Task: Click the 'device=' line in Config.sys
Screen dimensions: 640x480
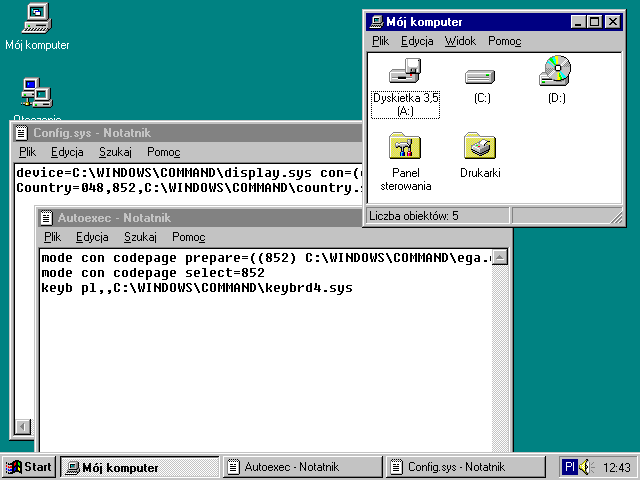Action: (x=188, y=173)
